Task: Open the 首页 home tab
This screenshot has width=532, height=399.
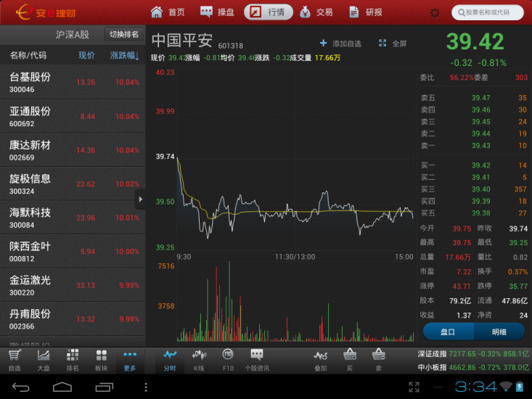Action: [168, 12]
